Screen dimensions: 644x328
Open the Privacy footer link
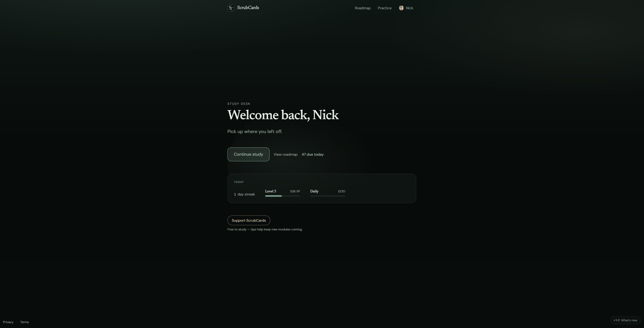click(8, 322)
